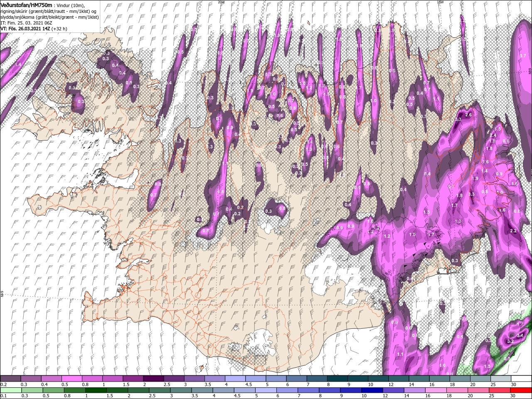Select the snow legend swatch between 14 and 16
Image resolution: width=532 pixels, height=399 pixels.
pos(419,379)
